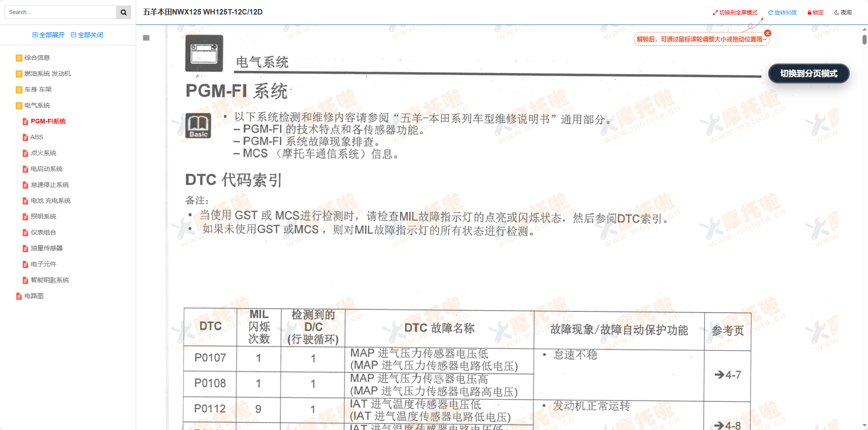Click the document icon beside 电子元件
The height and width of the screenshot is (430, 868).
[25, 264]
